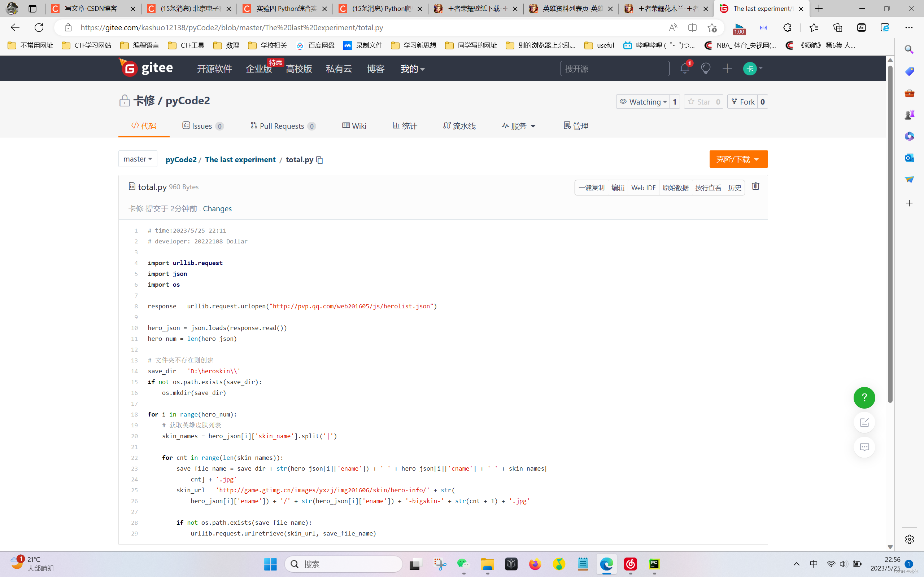Image resolution: width=924 pixels, height=577 pixels.
Task: Switch to the Issues tab
Action: click(x=203, y=126)
